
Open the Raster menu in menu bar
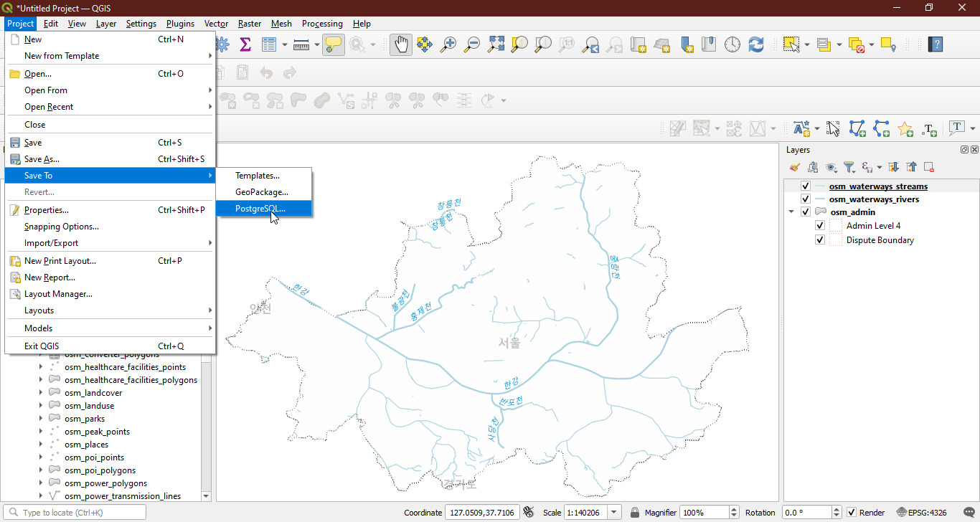pos(250,24)
